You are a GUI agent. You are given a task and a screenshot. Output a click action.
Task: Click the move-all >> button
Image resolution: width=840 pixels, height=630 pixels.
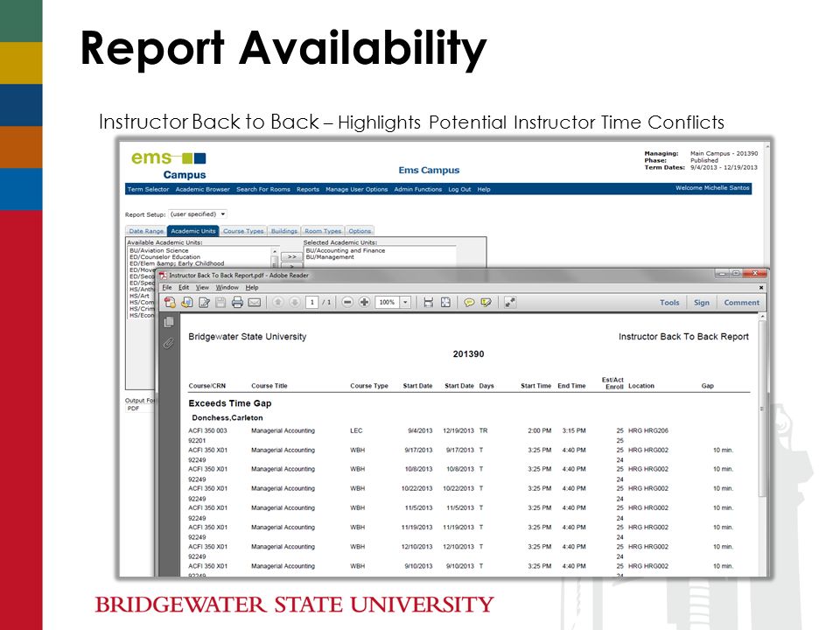coord(291,256)
